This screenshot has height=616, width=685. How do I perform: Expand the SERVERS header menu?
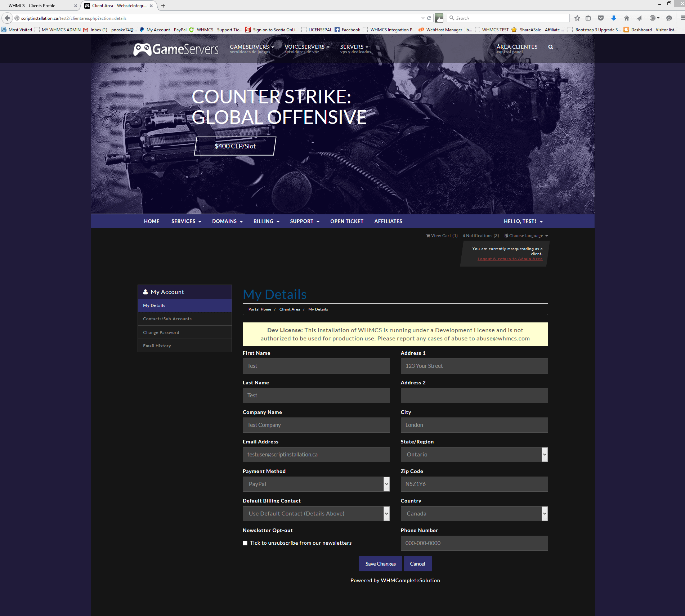355,49
